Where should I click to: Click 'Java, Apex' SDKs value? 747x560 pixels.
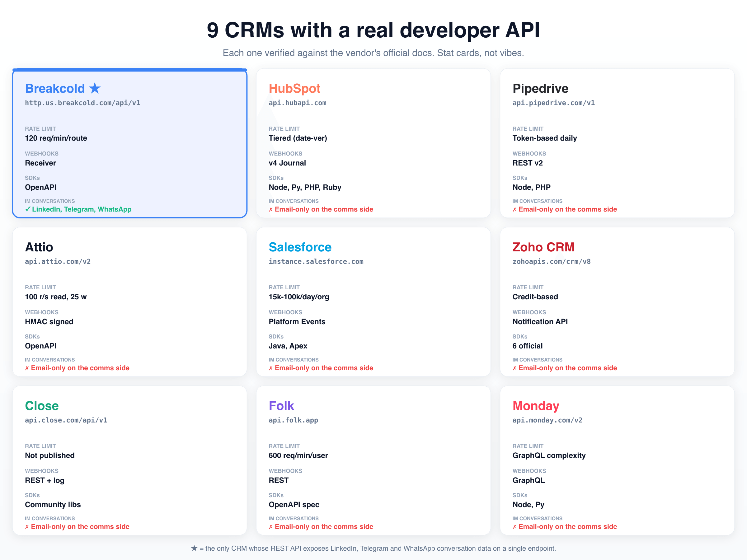pyautogui.click(x=288, y=346)
